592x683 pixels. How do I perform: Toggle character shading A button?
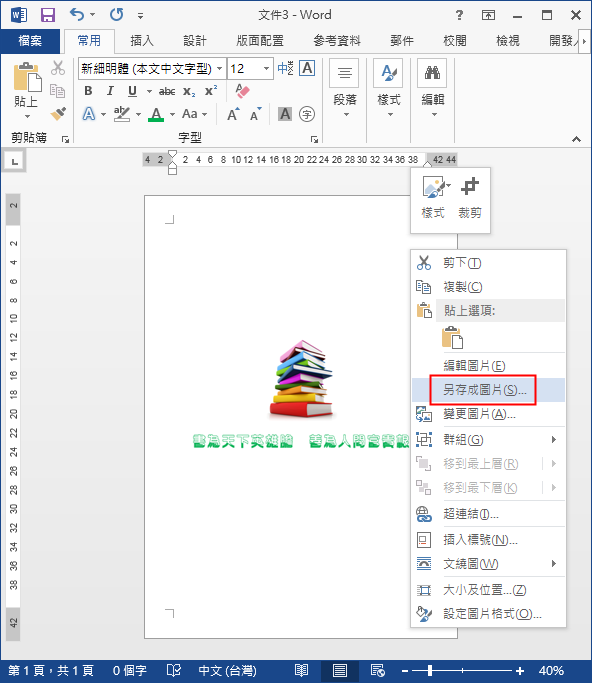coord(285,114)
